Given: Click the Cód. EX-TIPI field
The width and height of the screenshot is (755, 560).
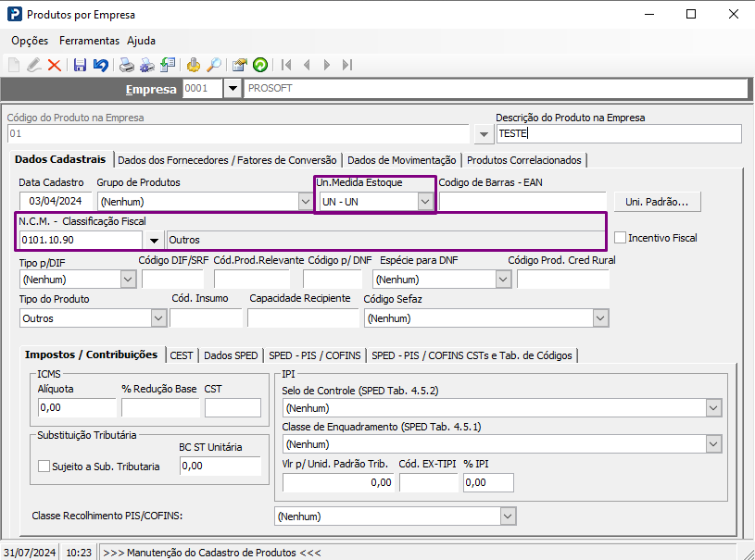Looking at the screenshot, I should [x=428, y=482].
